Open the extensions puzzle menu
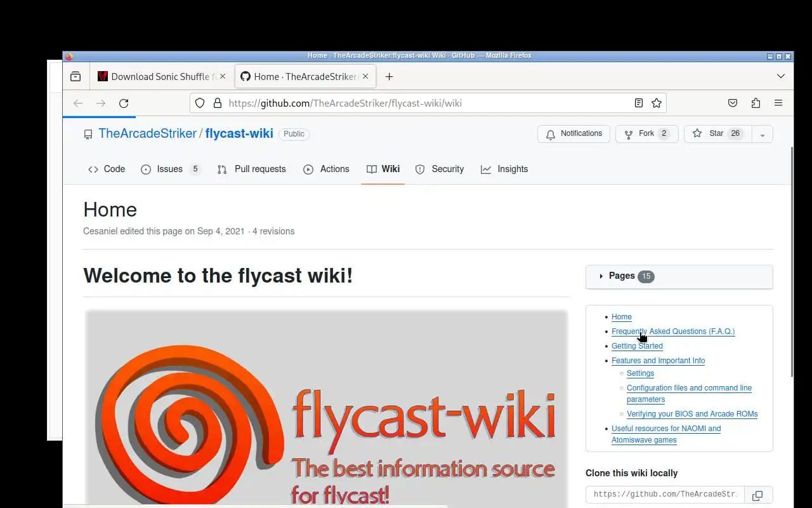The image size is (812, 508). click(x=756, y=103)
